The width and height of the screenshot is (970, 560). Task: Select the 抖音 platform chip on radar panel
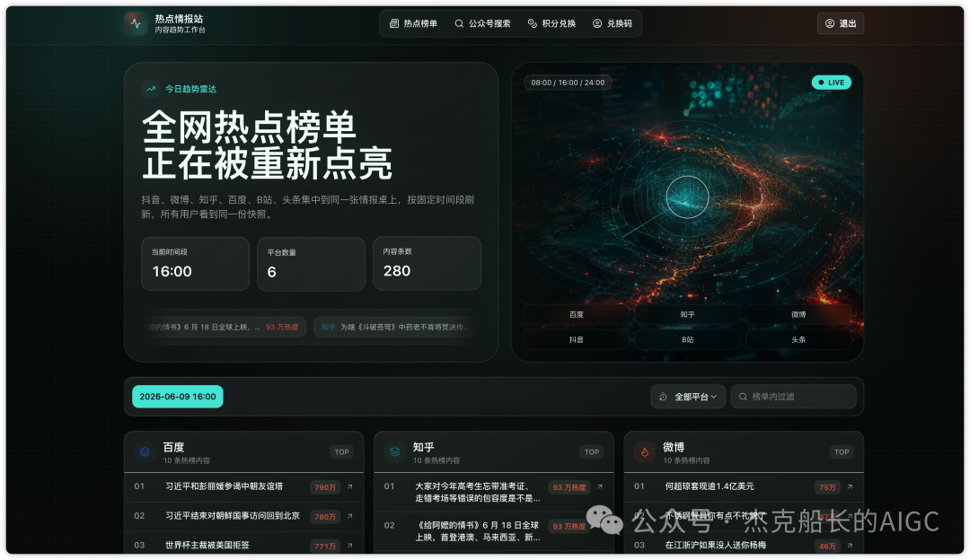click(577, 339)
